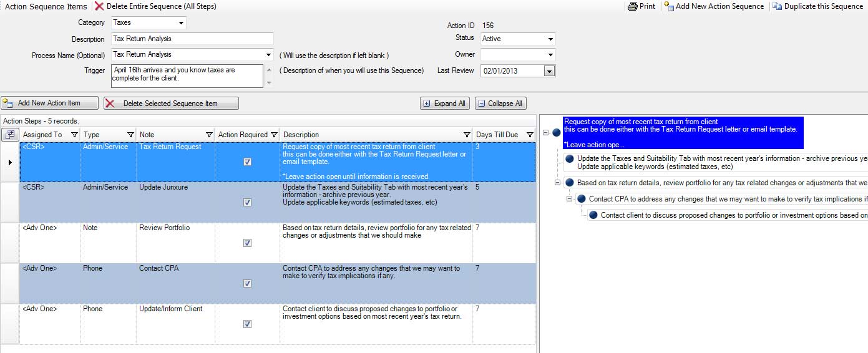Click the Print printer icon

pyautogui.click(x=632, y=6)
